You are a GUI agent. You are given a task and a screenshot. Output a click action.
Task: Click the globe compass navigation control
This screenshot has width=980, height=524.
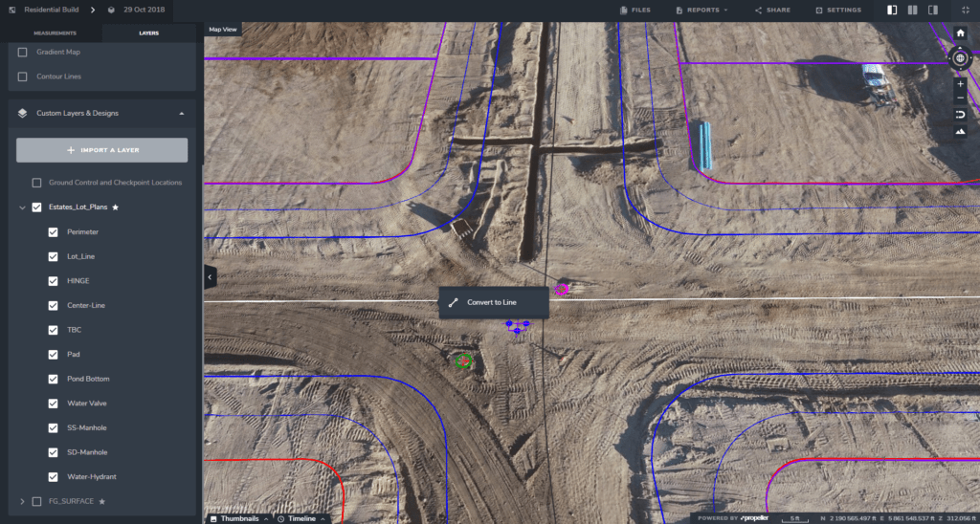pos(960,57)
